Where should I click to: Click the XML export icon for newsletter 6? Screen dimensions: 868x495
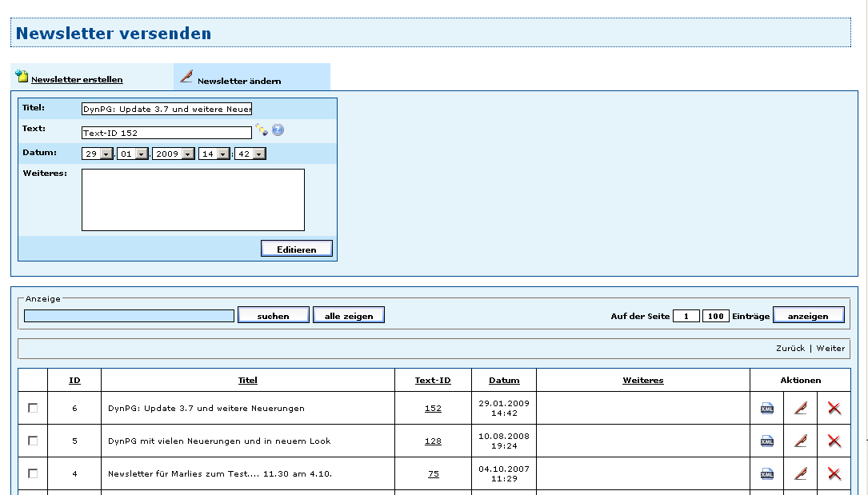766,409
